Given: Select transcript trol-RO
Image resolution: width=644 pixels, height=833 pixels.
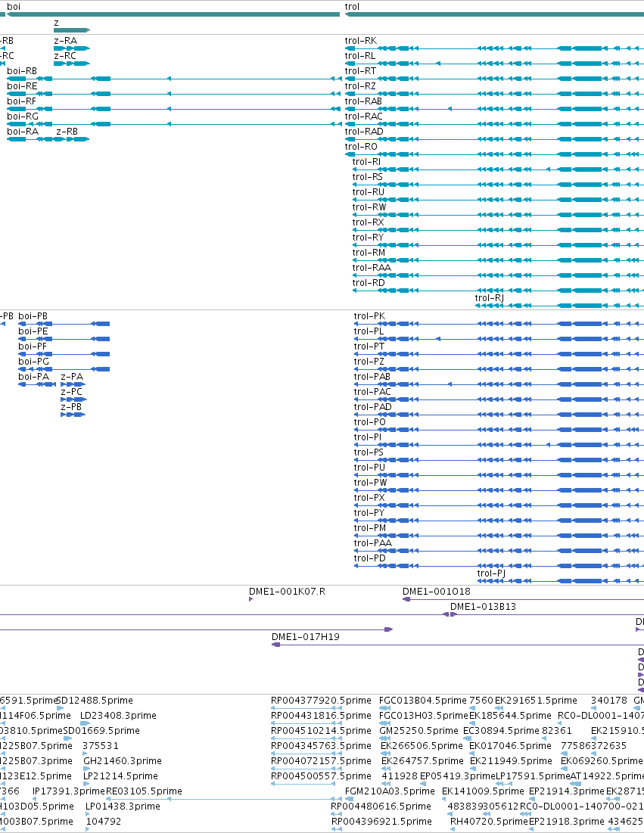Looking at the screenshot, I should (494, 154).
